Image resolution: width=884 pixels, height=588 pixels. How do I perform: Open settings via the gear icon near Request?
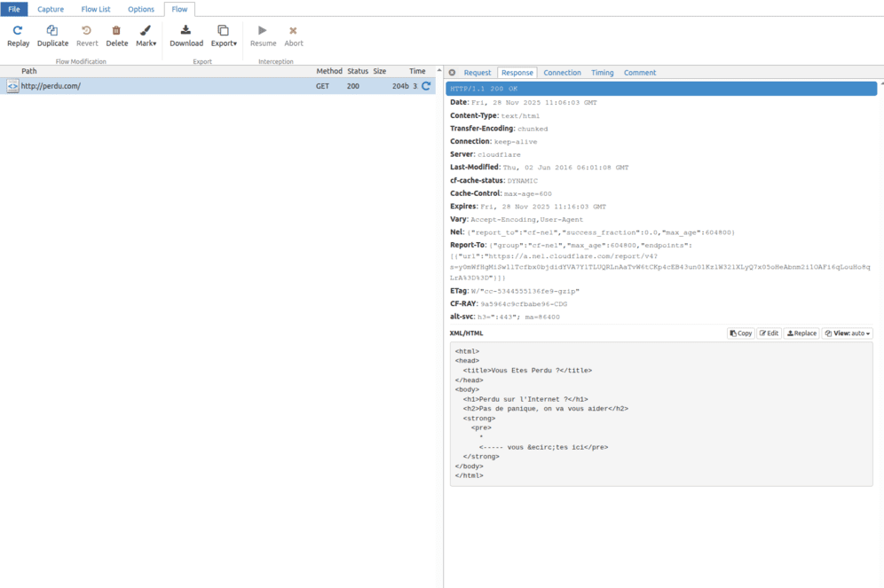tap(452, 73)
